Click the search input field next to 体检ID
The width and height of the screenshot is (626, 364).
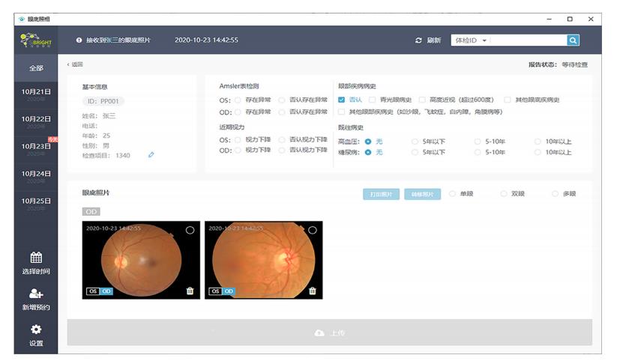[x=528, y=40]
